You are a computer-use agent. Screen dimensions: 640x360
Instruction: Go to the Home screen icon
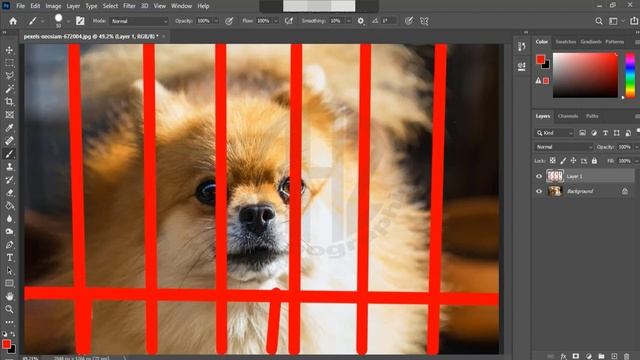13,21
